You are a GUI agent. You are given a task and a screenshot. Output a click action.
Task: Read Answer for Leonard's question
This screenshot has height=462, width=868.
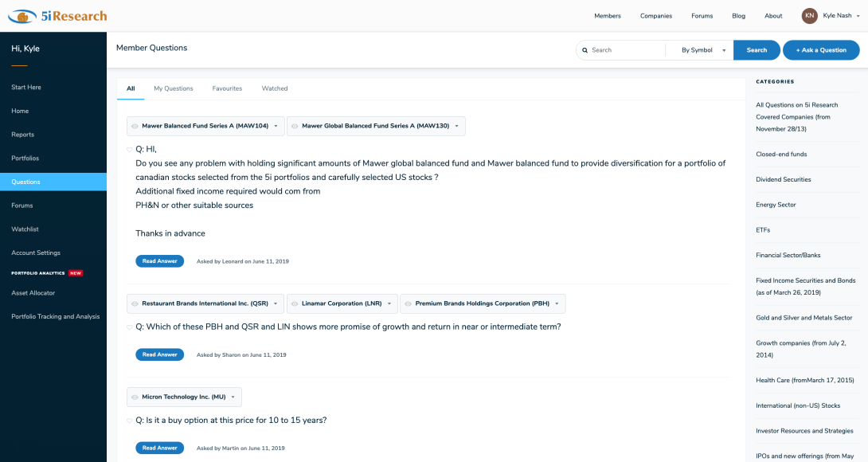(x=159, y=261)
